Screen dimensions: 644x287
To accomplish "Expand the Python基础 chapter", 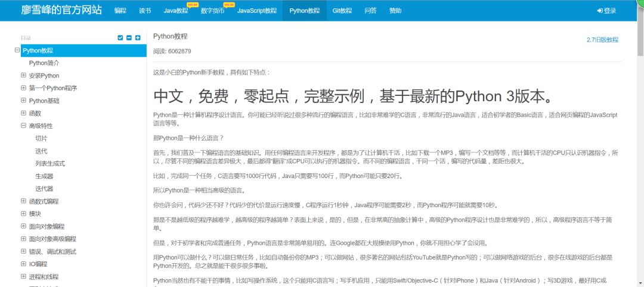I will click(x=23, y=101).
